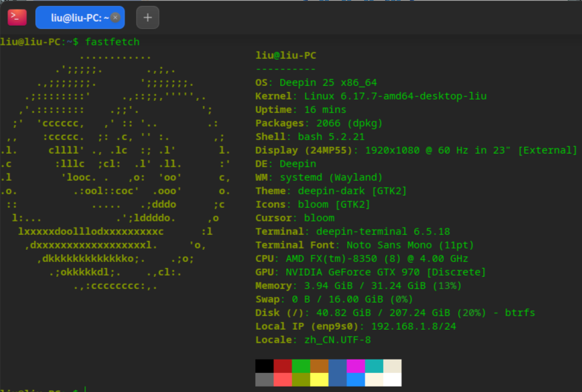Click the Local IP address "192.168.1.8/24"
582x392 pixels.
(413, 326)
